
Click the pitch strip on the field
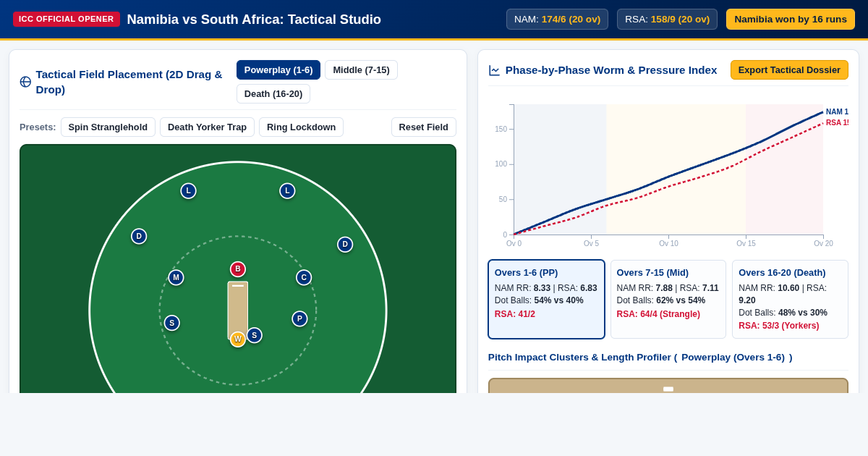[238, 311]
